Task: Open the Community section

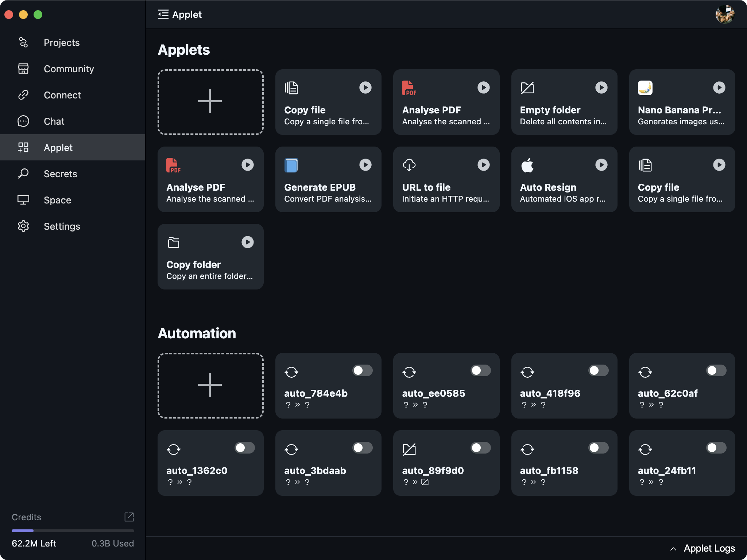Action: (x=69, y=69)
